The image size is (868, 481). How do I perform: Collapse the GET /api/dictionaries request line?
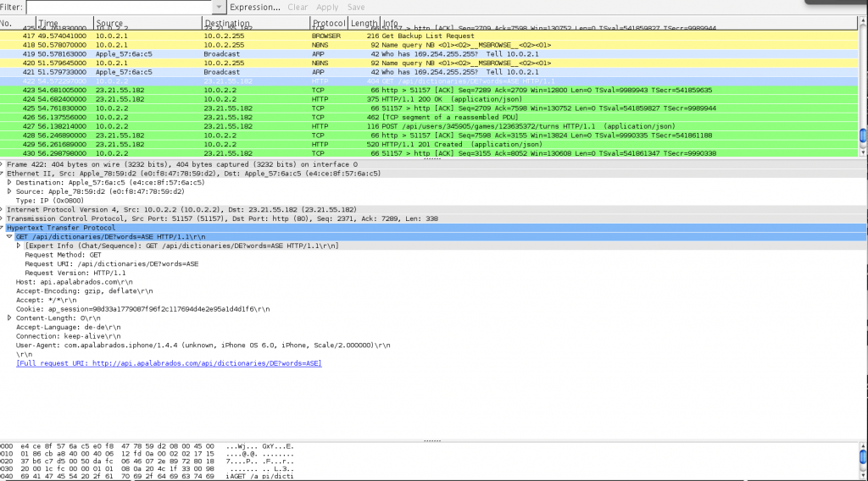pyautogui.click(x=9, y=236)
